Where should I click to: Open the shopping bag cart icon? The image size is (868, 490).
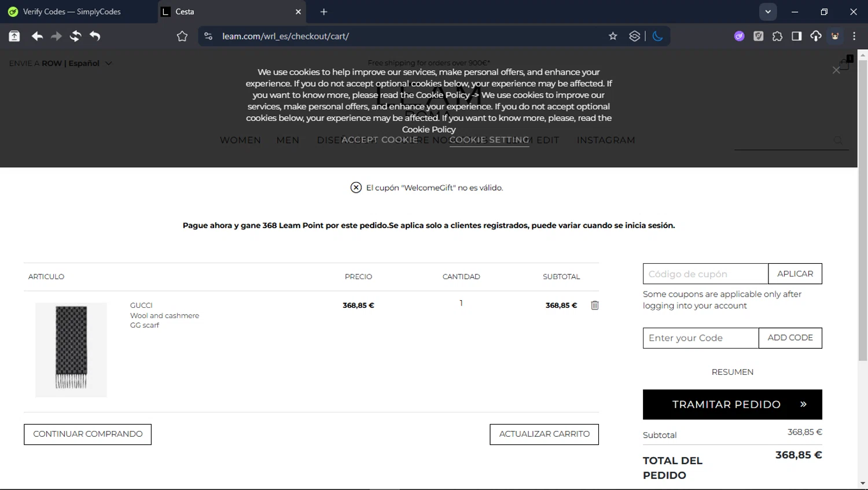point(845,62)
